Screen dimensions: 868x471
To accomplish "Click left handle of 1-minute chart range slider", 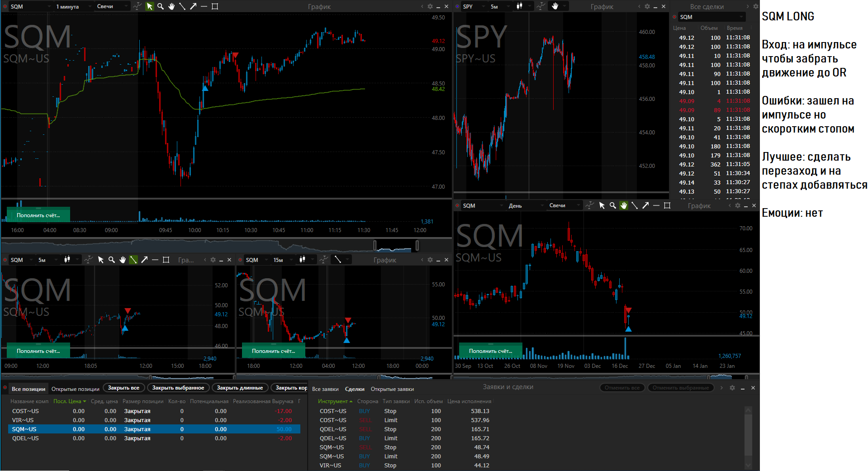I will tap(375, 245).
